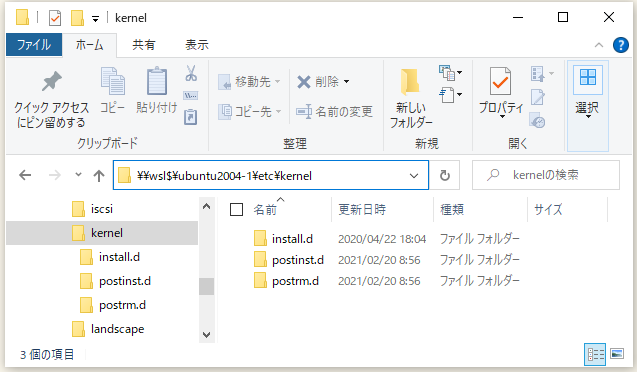
Task: Select iscsi in navigation tree
Action: pyautogui.click(x=102, y=209)
